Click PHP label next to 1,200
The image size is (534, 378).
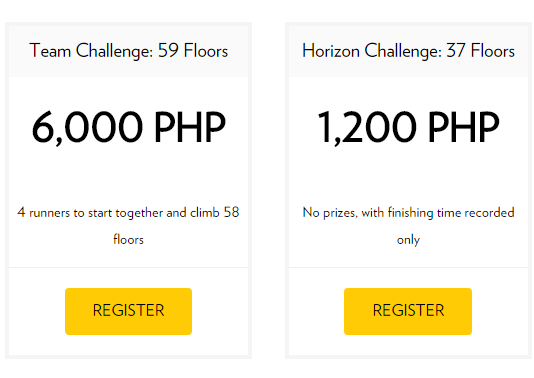(464, 126)
